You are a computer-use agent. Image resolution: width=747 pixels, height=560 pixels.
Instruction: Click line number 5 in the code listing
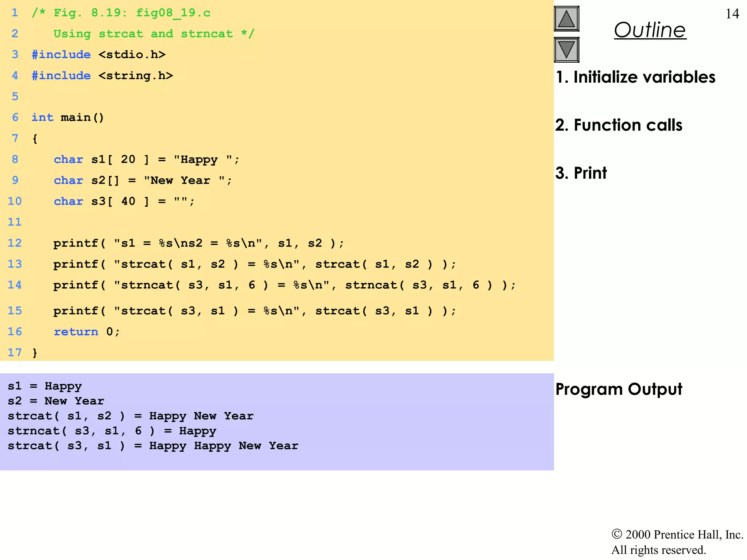point(15,97)
